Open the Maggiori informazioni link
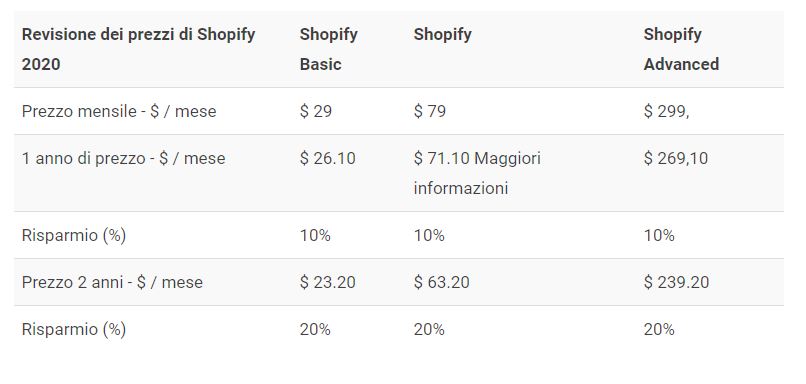The height and width of the screenshot is (384, 806). [x=477, y=173]
